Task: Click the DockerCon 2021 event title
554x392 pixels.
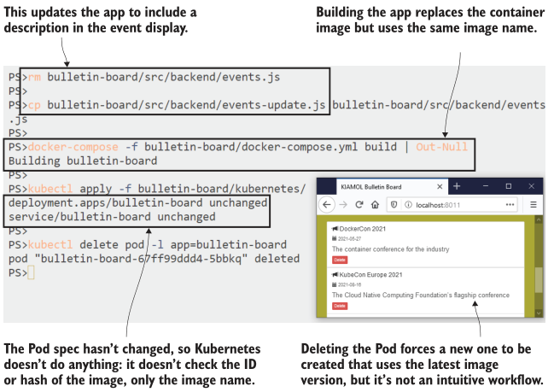Action: [x=363, y=230]
